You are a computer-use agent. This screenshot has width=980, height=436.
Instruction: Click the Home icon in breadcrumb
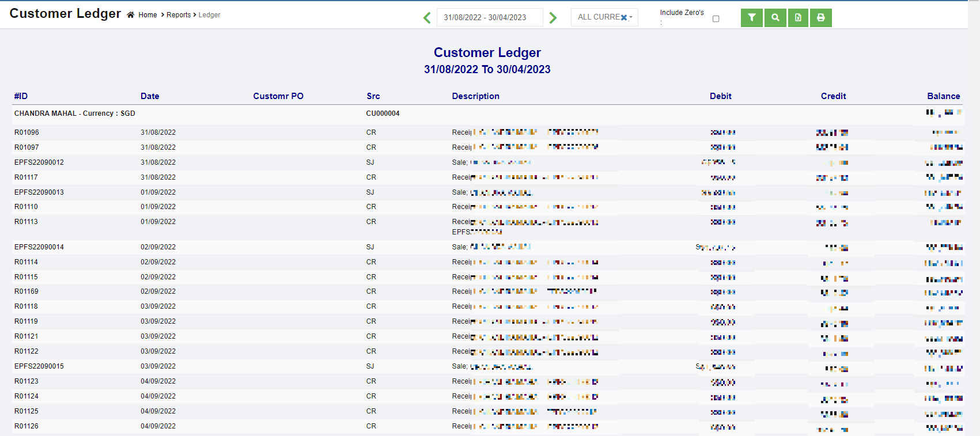[131, 15]
